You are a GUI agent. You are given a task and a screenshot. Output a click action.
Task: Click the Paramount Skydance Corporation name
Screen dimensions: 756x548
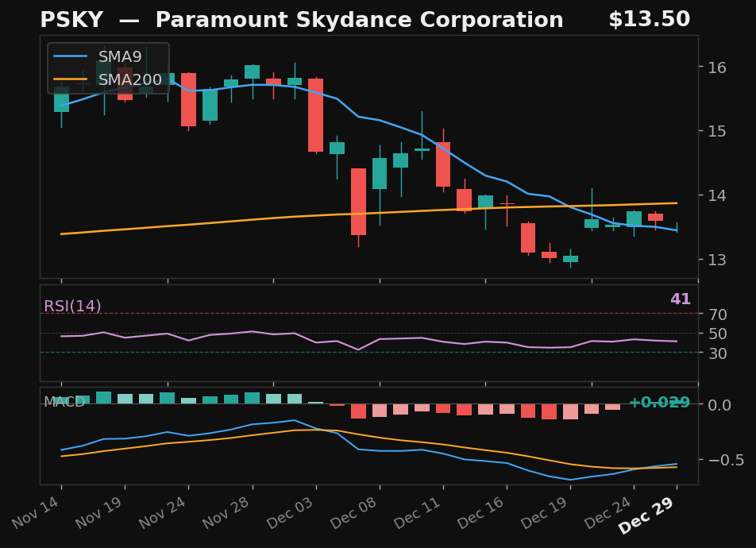359,21
